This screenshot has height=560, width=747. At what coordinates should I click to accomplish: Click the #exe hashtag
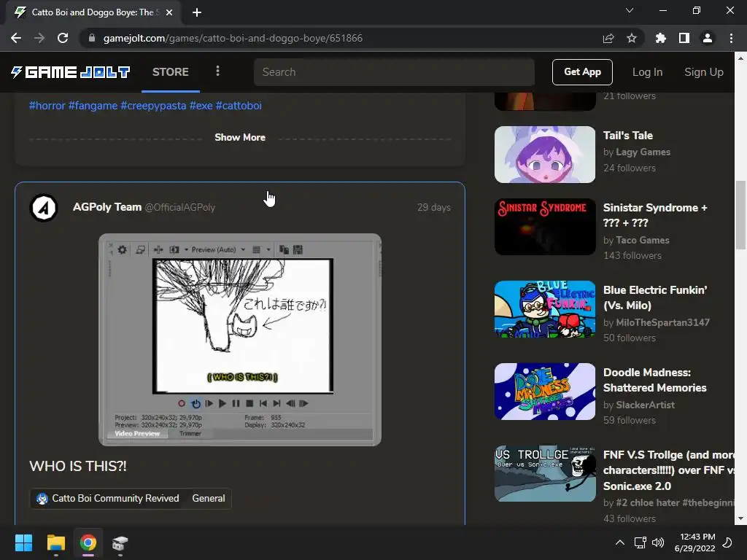pos(201,105)
